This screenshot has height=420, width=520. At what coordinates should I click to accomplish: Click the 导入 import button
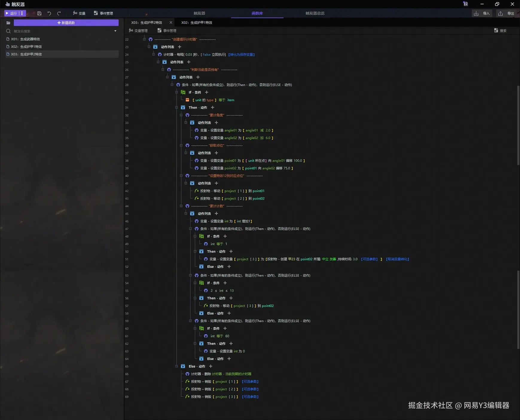[482, 13]
